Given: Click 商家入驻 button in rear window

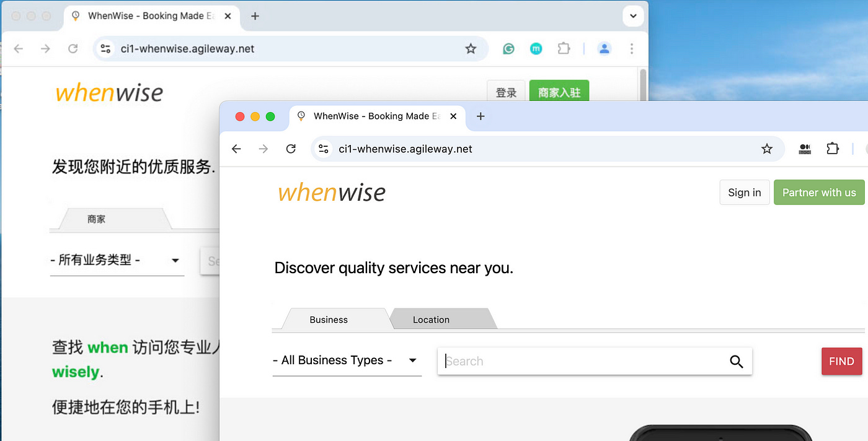Looking at the screenshot, I should (x=559, y=92).
